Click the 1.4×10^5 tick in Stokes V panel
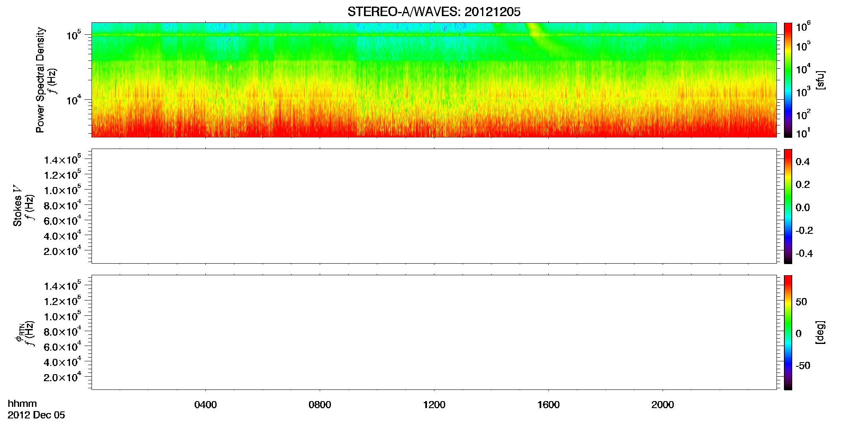 pyautogui.click(x=62, y=159)
